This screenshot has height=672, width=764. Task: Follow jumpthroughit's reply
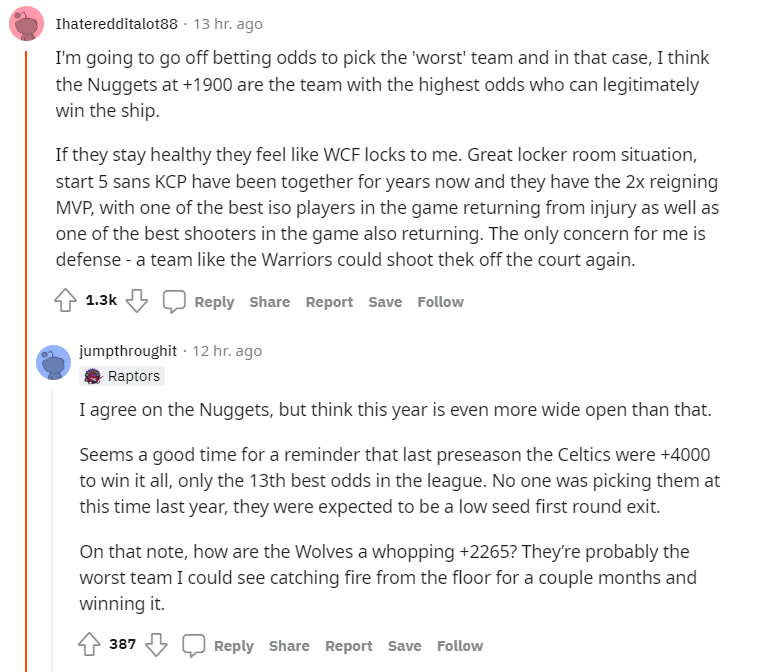pos(460,646)
